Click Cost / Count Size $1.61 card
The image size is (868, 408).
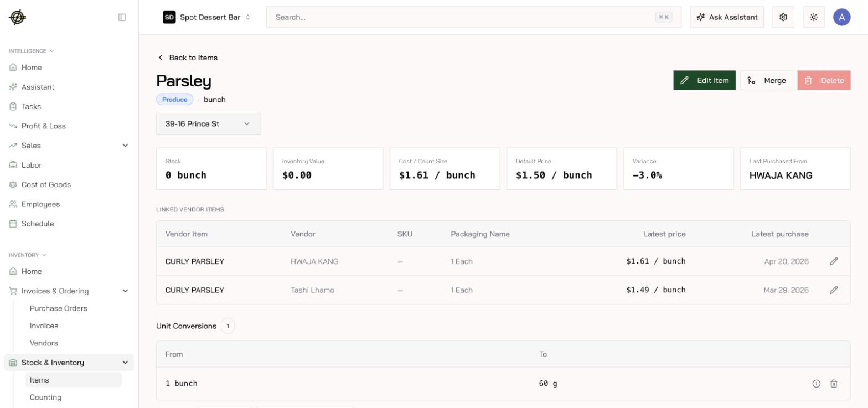445,169
